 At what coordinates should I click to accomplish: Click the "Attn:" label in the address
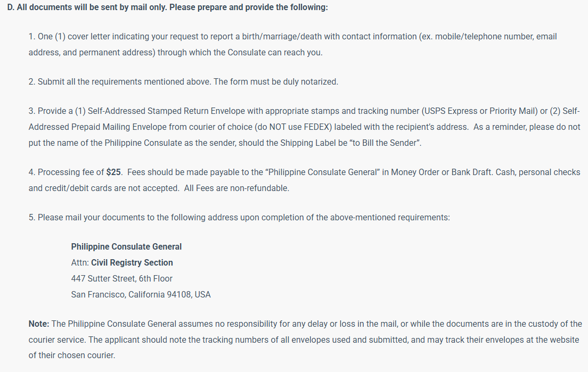[80, 263]
